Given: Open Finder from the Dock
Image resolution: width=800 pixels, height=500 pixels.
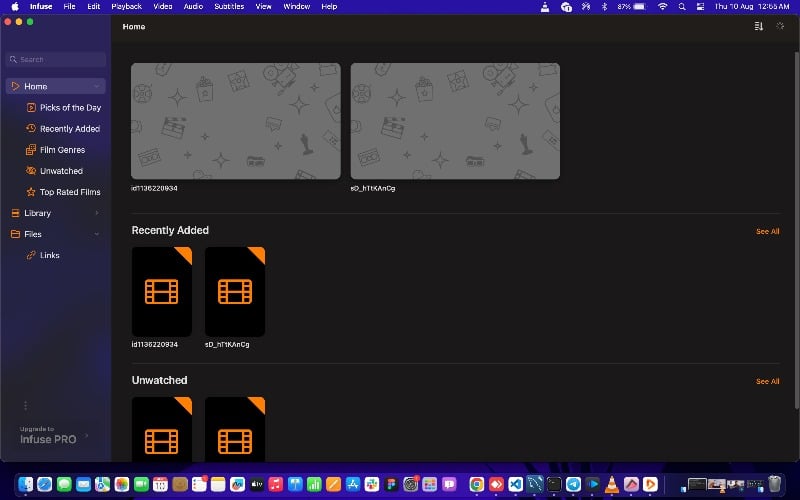Looking at the screenshot, I should [26, 484].
